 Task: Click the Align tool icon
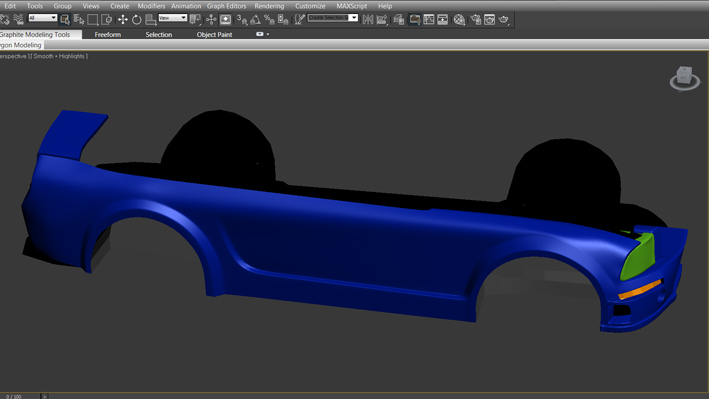[382, 19]
